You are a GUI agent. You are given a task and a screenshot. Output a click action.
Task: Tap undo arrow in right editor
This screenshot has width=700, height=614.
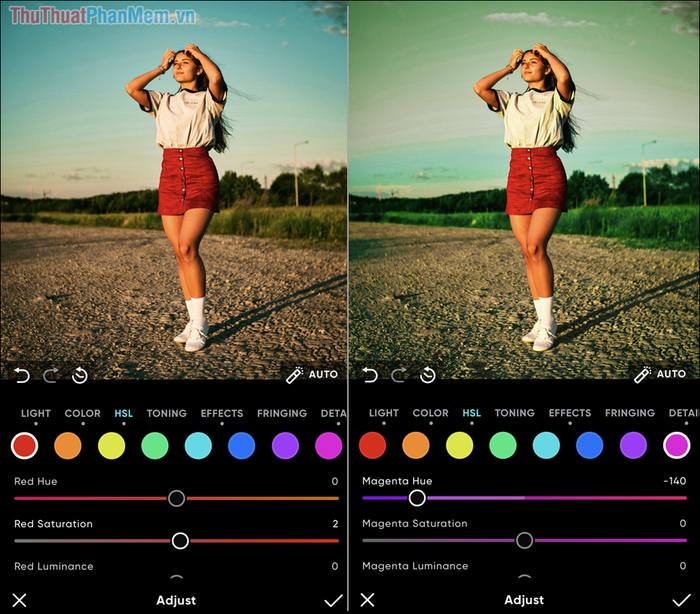[370, 375]
